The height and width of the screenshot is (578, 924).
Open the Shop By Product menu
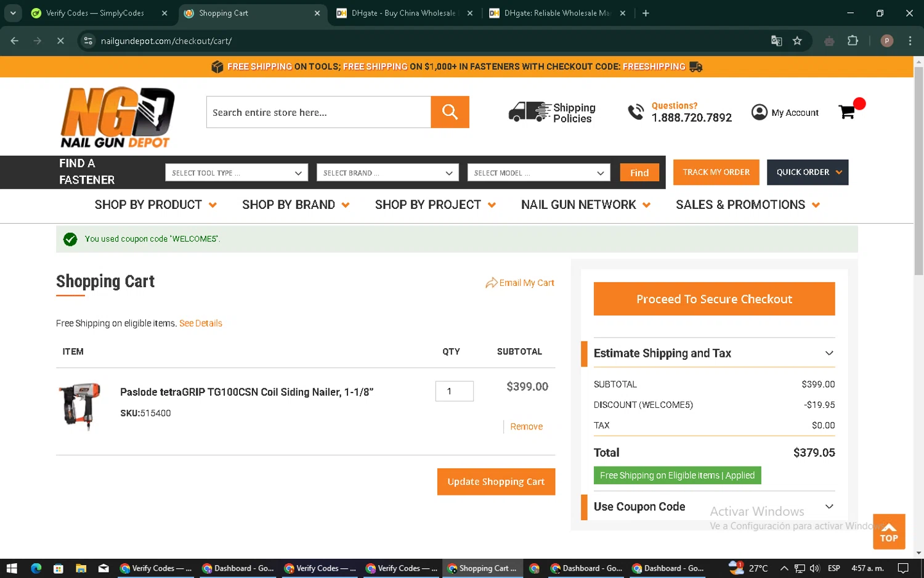pos(155,205)
